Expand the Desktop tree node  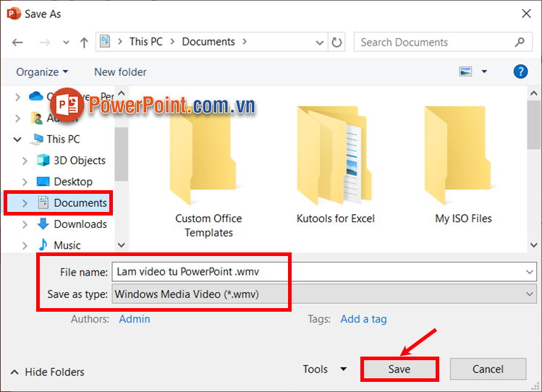(x=25, y=182)
